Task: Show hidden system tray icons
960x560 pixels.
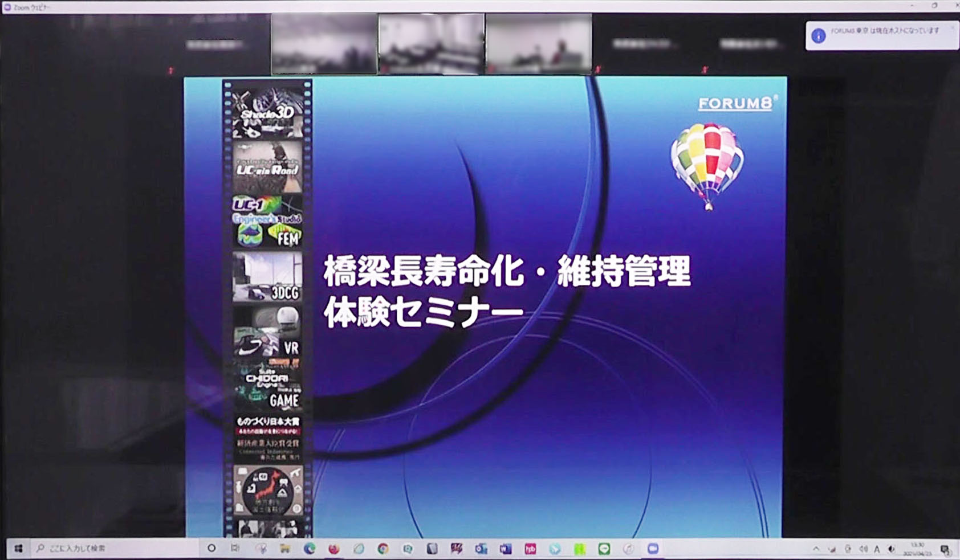Action: pos(816,549)
